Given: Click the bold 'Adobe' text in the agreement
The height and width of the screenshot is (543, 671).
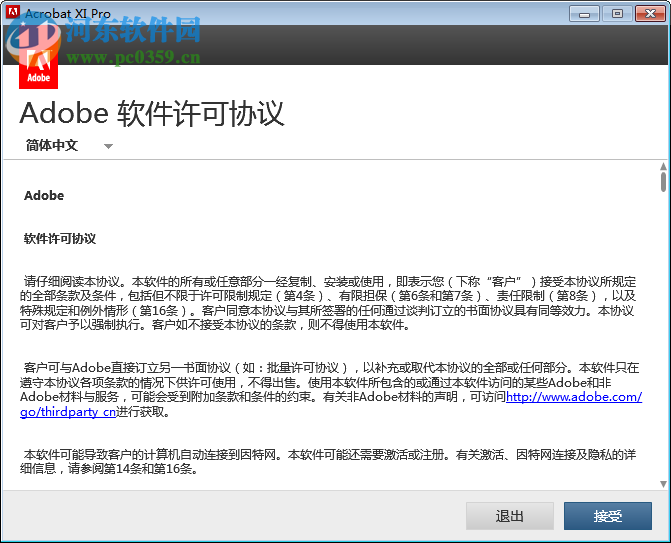Looking at the screenshot, I should [x=44, y=196].
